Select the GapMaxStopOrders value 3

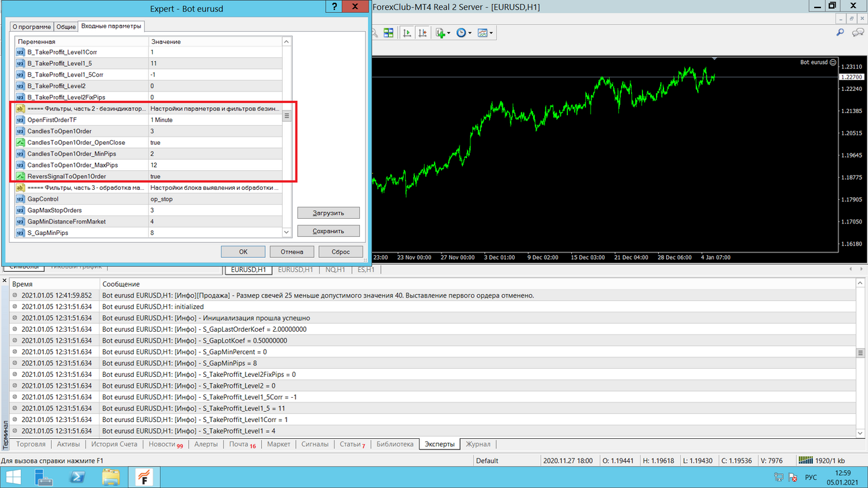[x=215, y=211]
